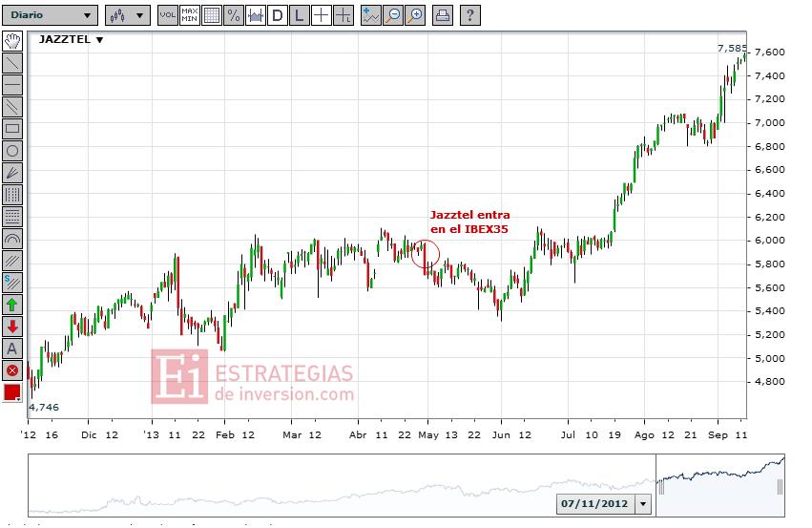The width and height of the screenshot is (812, 528).
Task: Select the triple parallel lines tool
Action: (x=12, y=261)
